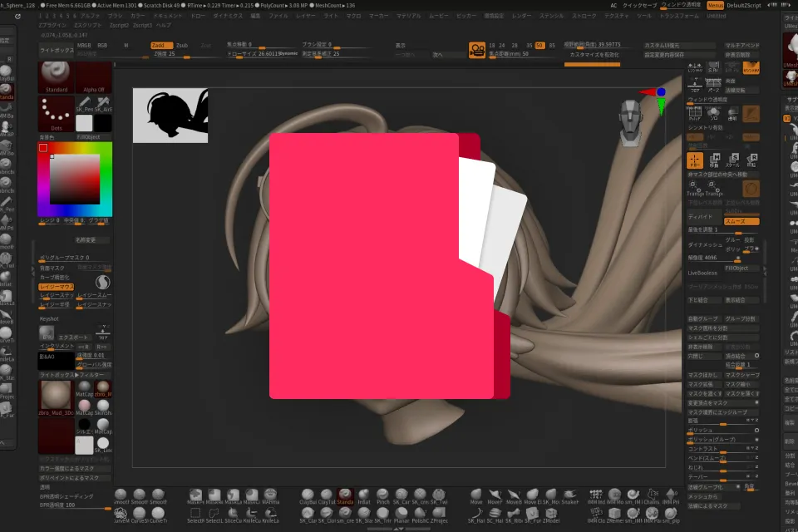Open the Dots stroke type picker
The image size is (798, 532).
click(x=56, y=114)
